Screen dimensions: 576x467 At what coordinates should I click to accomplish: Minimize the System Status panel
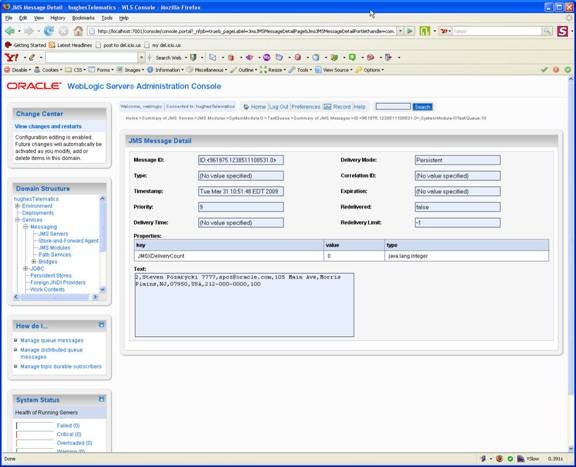(101, 399)
